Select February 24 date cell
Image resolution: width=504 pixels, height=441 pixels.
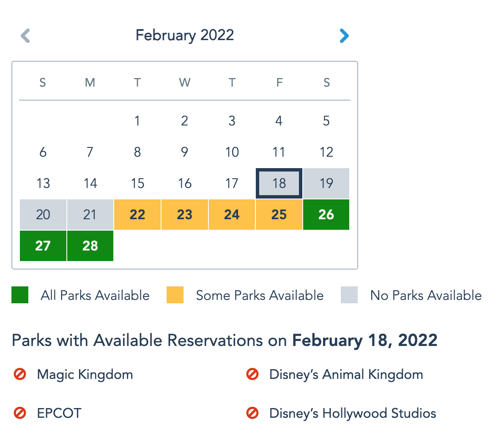tap(232, 215)
